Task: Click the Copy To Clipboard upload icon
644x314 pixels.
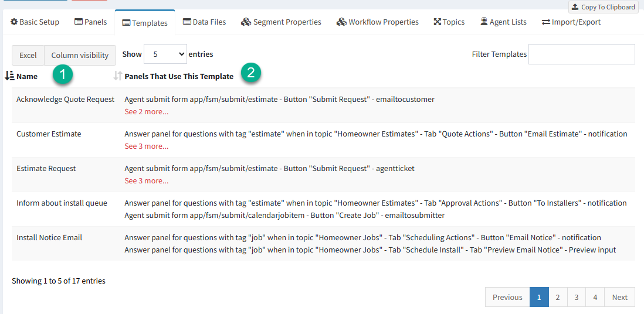Action: (575, 7)
